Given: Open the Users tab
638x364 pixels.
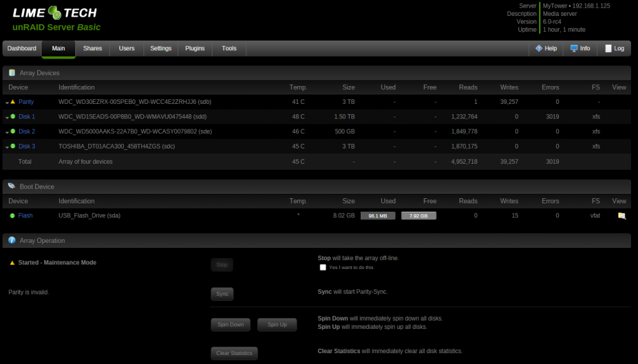Looking at the screenshot, I should click(126, 48).
